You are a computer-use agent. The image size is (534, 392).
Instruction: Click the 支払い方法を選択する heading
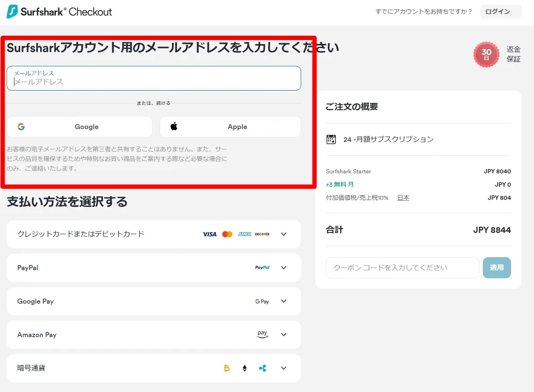tap(67, 202)
